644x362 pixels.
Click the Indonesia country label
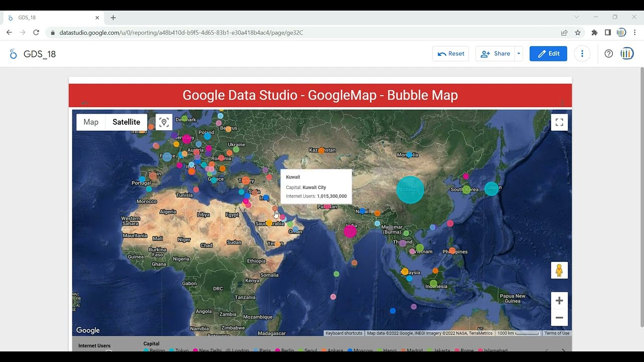[436, 287]
